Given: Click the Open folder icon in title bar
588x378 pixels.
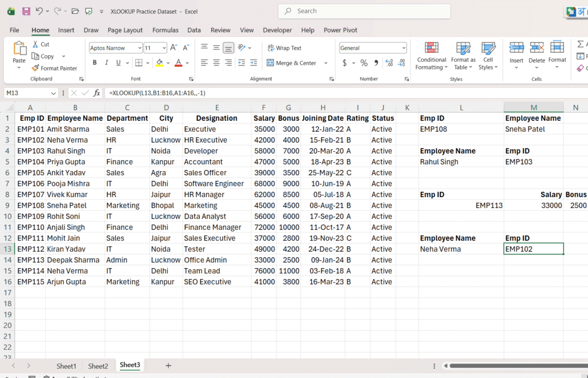Looking at the screenshot, I should [75, 11].
